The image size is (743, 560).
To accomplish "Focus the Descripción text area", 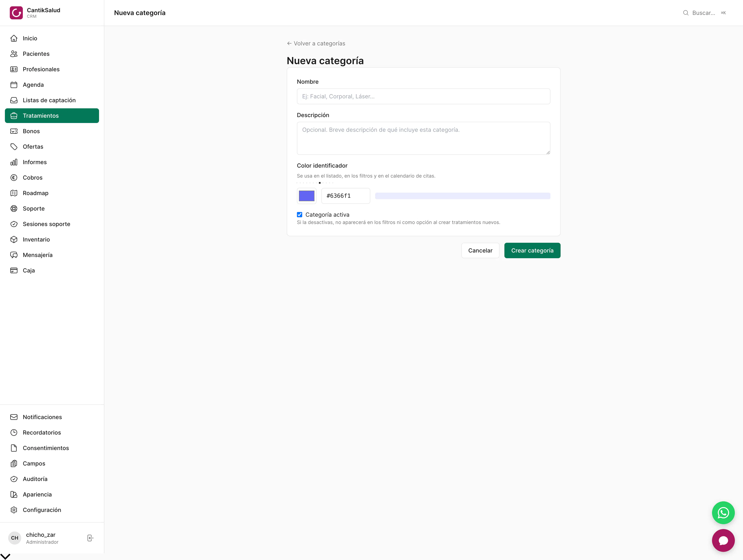I will 423,138.
